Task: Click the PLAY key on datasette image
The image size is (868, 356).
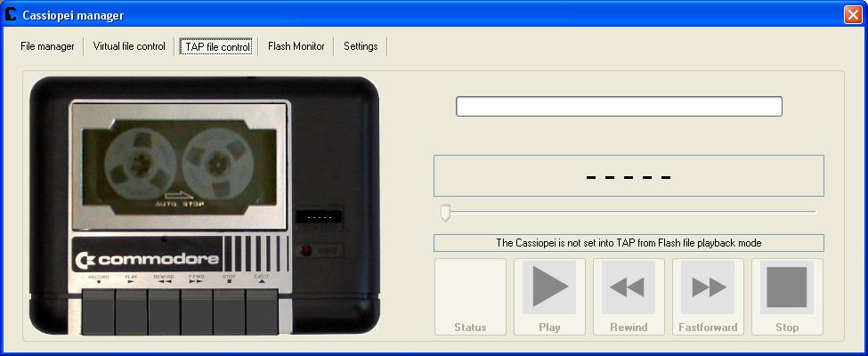Action: [x=131, y=311]
